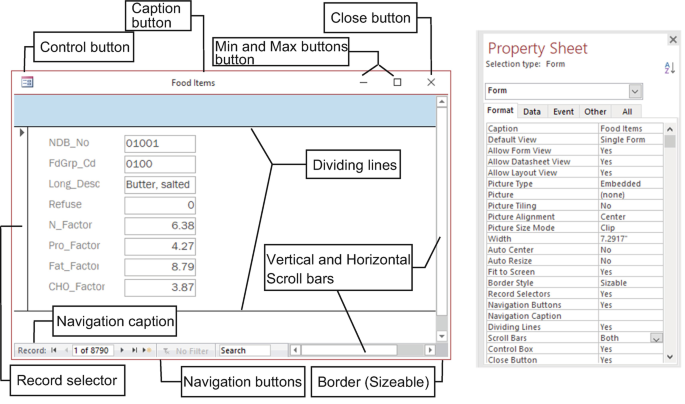Go to last record in navigation bar
685x404 pixels.
coord(134,350)
